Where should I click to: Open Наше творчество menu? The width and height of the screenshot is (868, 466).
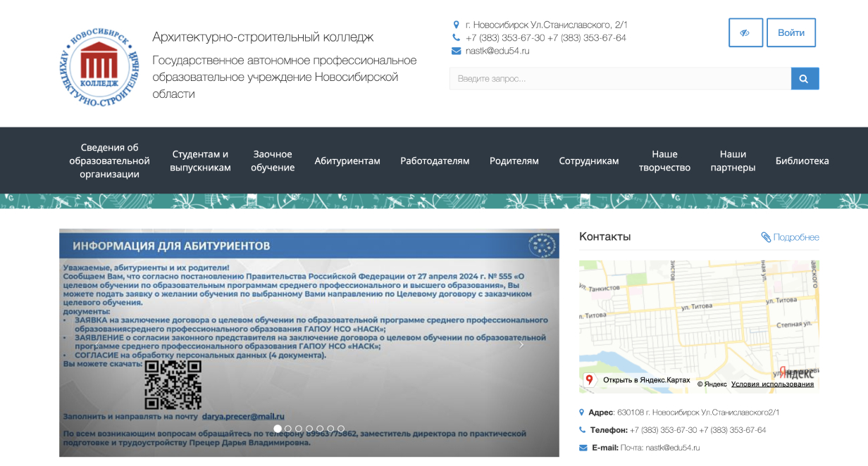coord(664,160)
